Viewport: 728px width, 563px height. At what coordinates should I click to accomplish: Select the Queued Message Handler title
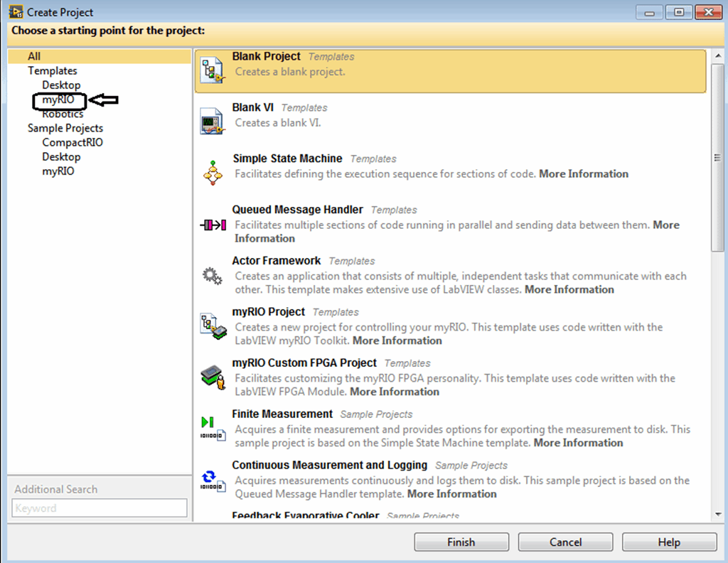click(298, 209)
